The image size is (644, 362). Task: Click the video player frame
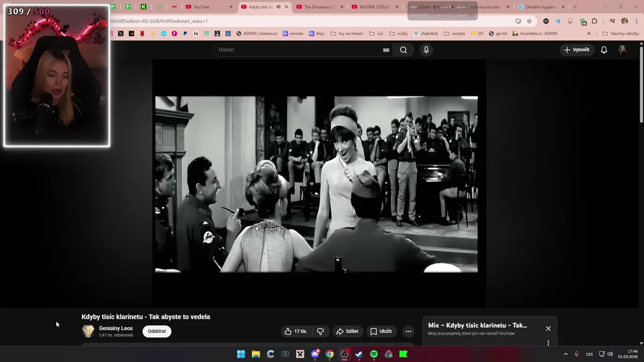pos(319,184)
